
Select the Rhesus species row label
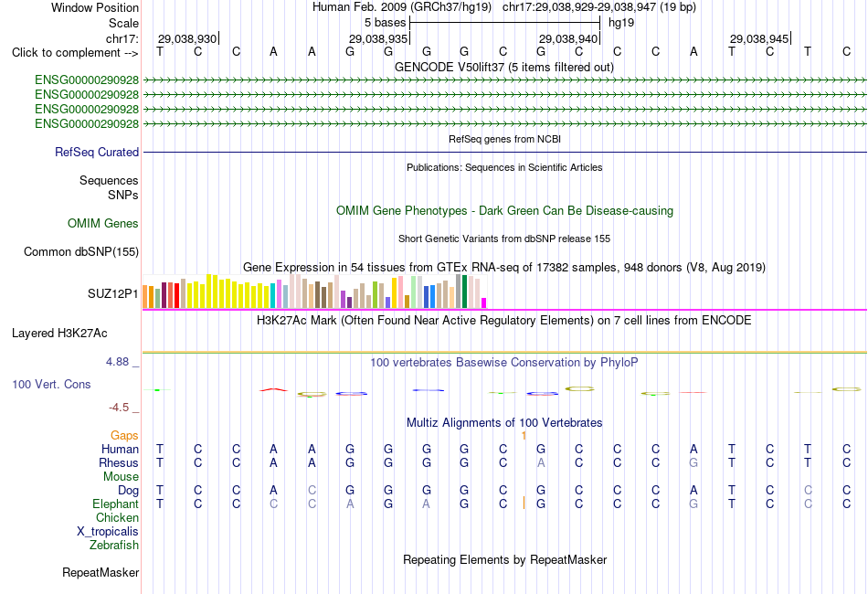(x=119, y=462)
